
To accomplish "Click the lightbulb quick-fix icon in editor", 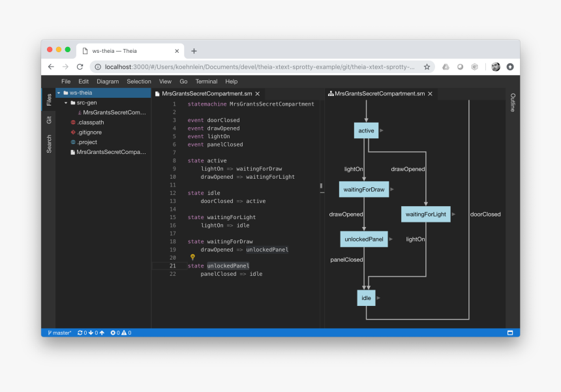I will pos(192,258).
